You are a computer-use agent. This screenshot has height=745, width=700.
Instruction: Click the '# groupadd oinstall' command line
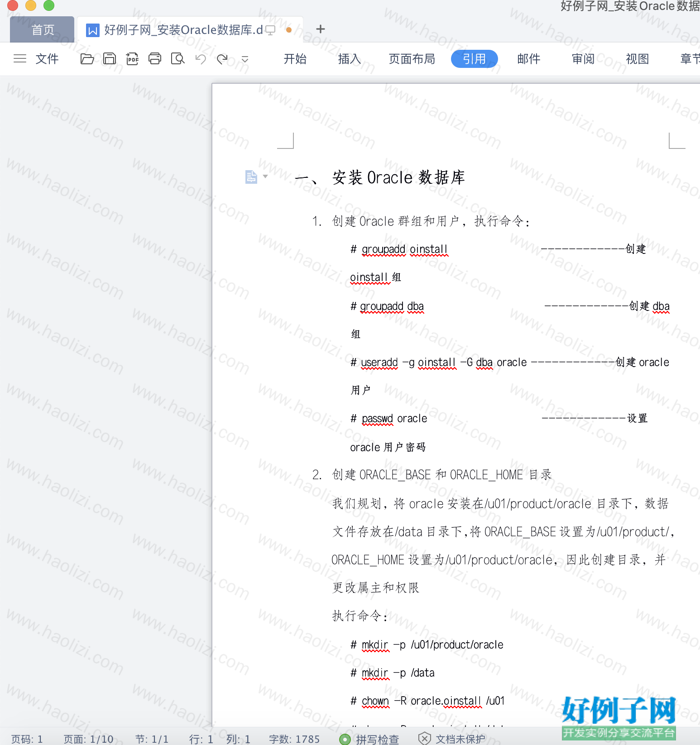point(399,249)
